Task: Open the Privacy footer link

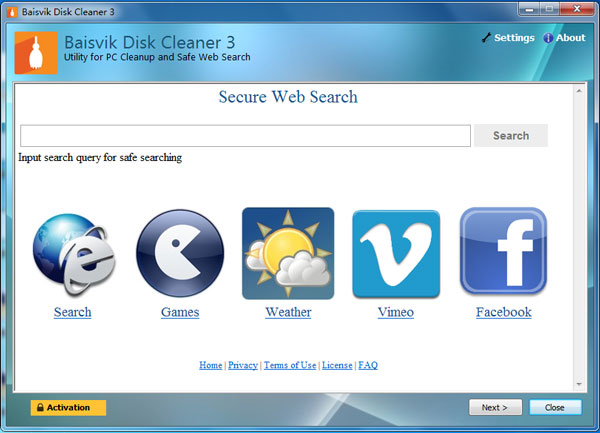Action: tap(243, 365)
